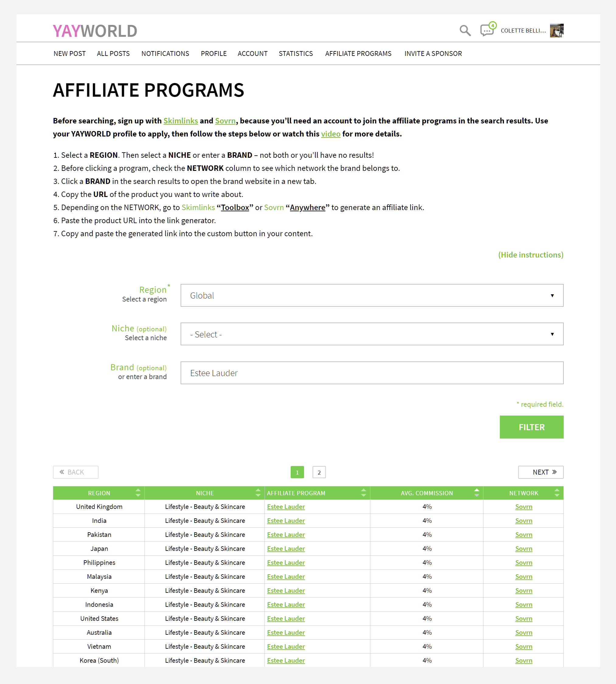
Task: Click the Avg. Commission column header label
Action: coord(427,493)
